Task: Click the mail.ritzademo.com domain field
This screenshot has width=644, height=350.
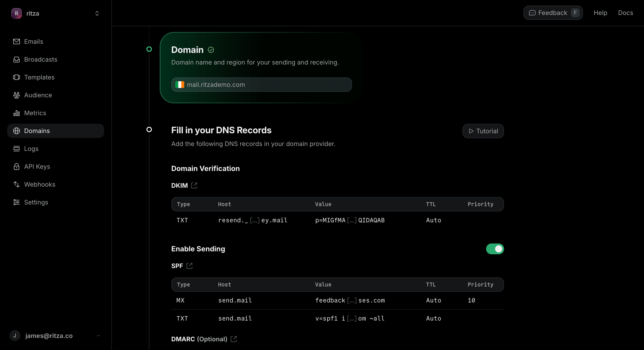Action: (261, 85)
